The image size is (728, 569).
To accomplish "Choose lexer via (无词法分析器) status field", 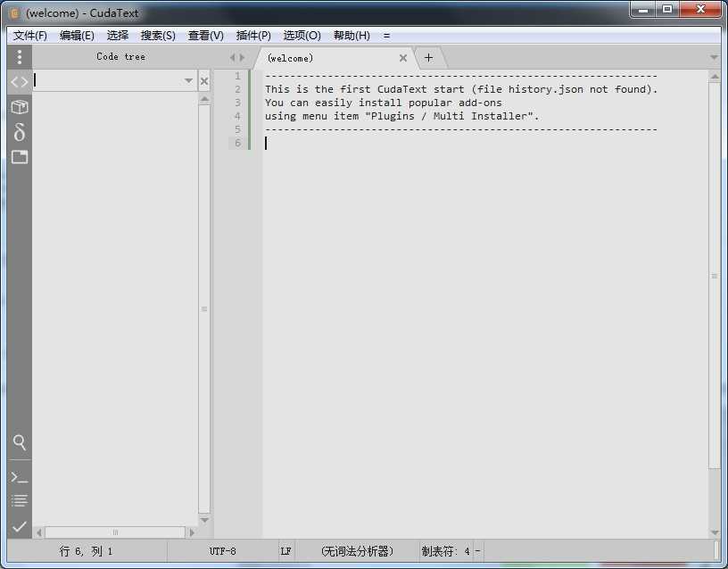I will point(357,551).
